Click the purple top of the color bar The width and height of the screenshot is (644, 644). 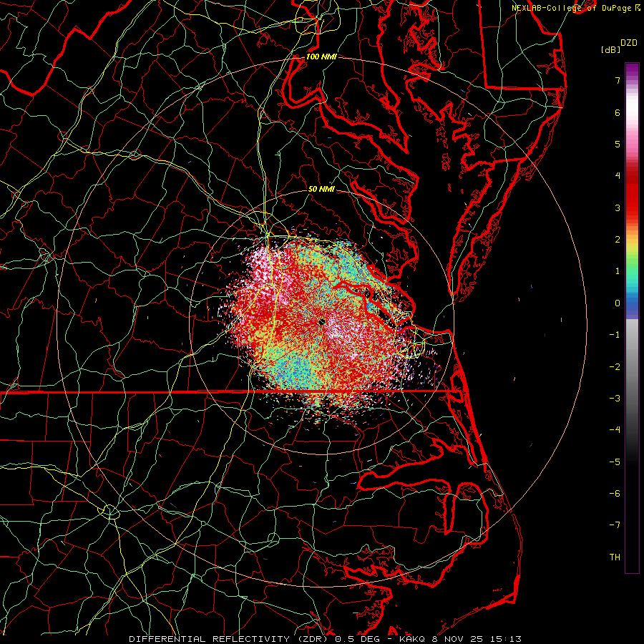pos(632,70)
